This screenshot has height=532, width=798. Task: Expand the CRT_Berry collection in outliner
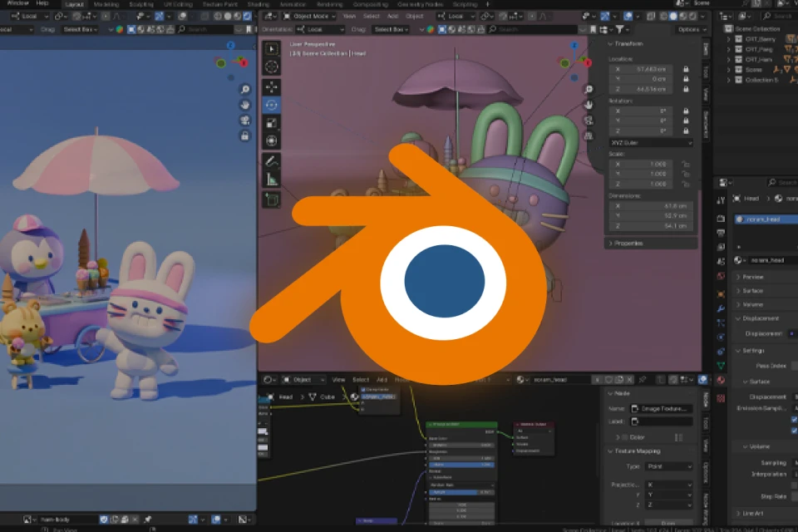(x=728, y=39)
